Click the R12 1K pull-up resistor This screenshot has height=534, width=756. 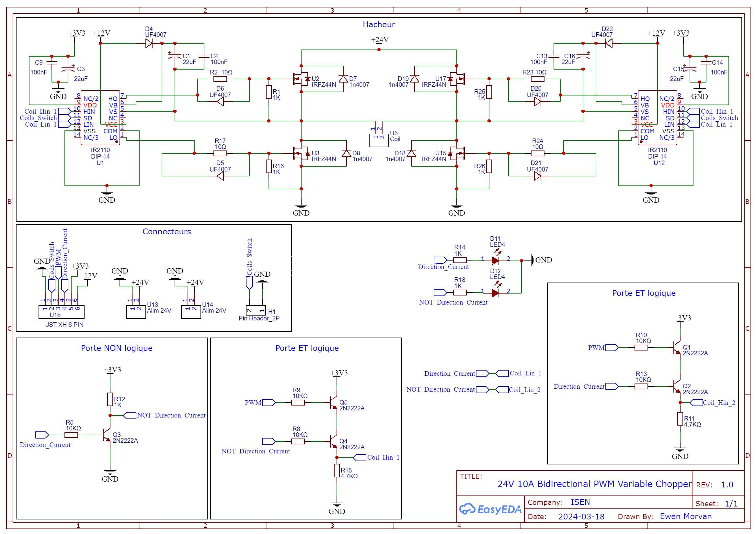point(110,399)
